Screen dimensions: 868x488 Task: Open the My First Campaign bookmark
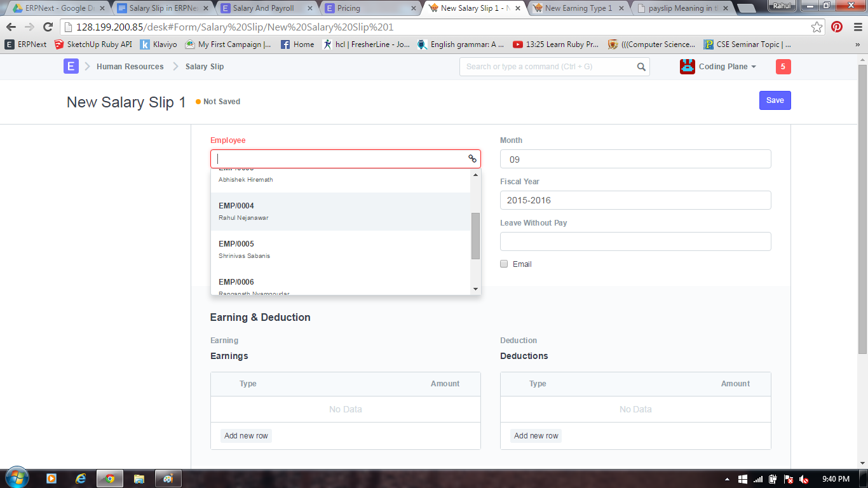click(x=228, y=44)
